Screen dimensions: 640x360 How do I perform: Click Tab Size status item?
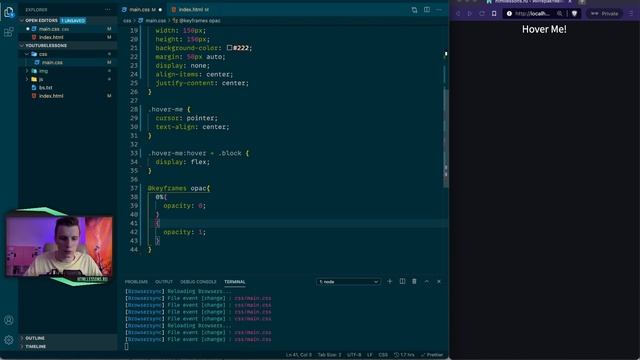coord(329,355)
